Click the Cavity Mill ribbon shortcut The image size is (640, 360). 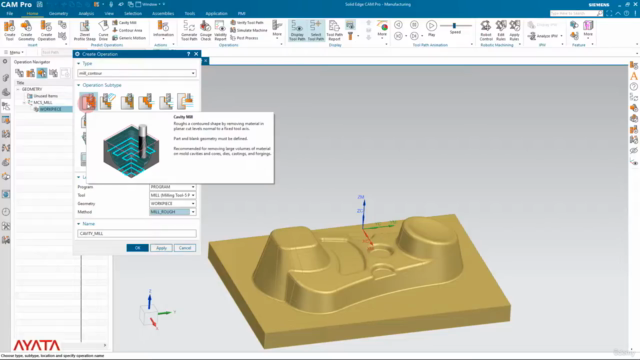(124, 22)
